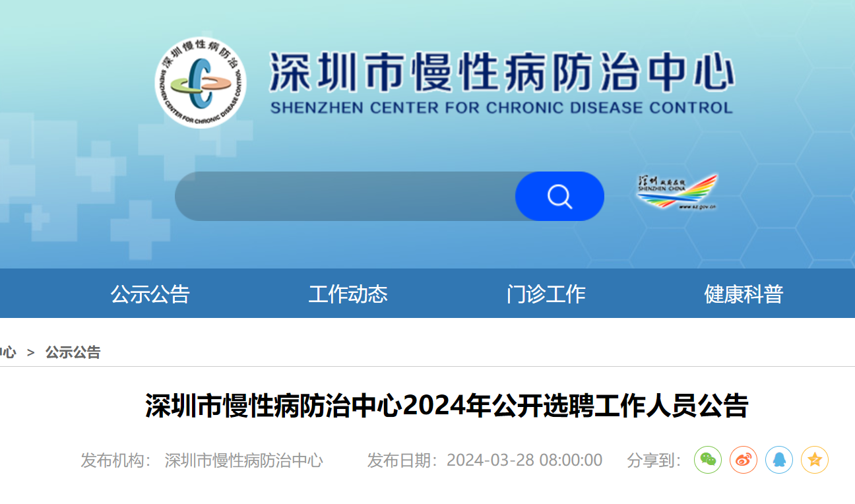Open the Shenzhen Government Online rainbow logo
The width and height of the screenshot is (855, 504).
click(x=678, y=192)
